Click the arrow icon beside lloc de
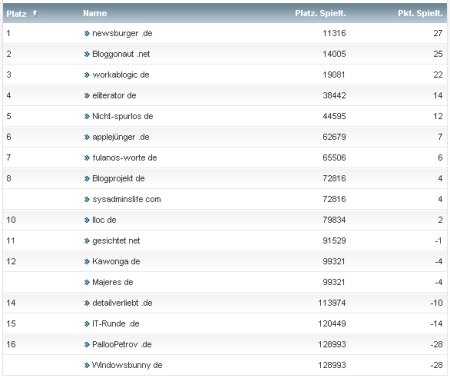Image resolution: width=450 pixels, height=378 pixels. tap(87, 220)
